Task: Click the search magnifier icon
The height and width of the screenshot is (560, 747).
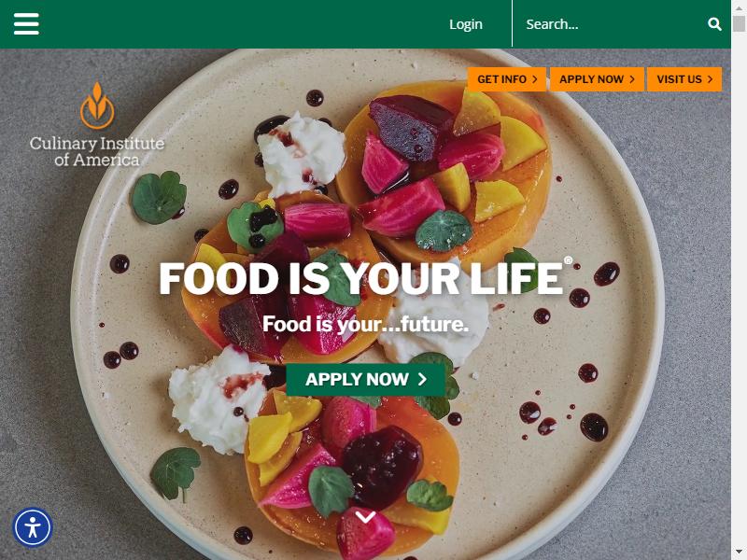Action: (714, 24)
